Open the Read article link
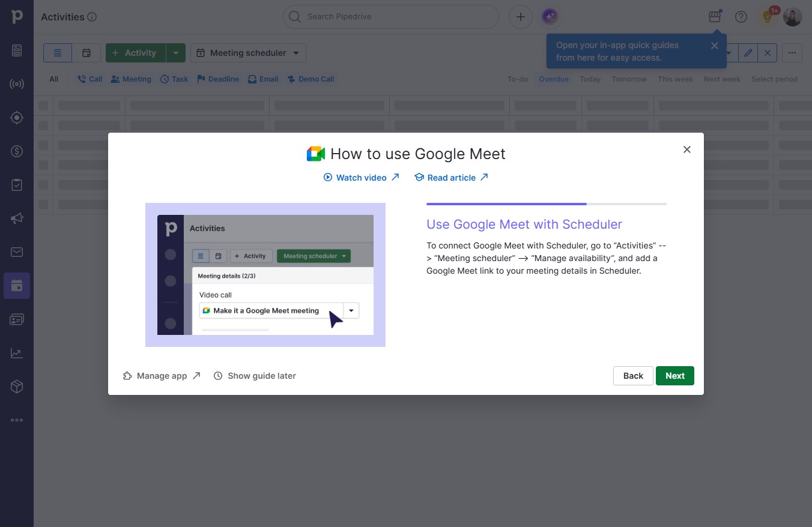The width and height of the screenshot is (812, 527). 451,178
